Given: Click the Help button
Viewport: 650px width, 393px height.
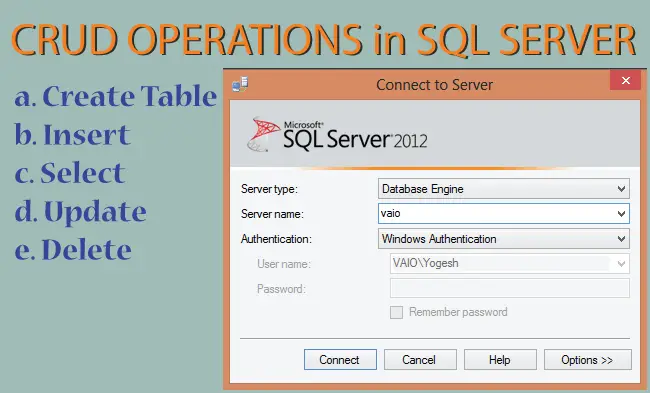Looking at the screenshot, I should (500, 359).
